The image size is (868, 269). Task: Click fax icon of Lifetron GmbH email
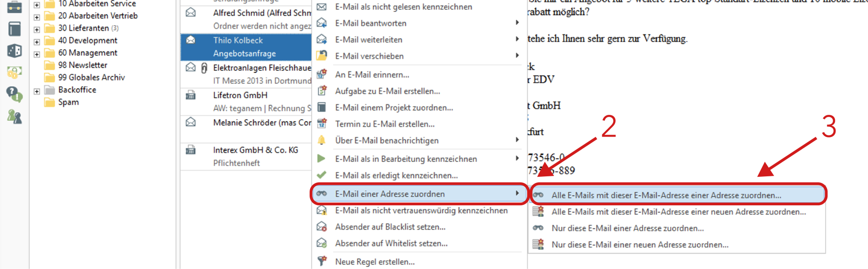coord(191,95)
